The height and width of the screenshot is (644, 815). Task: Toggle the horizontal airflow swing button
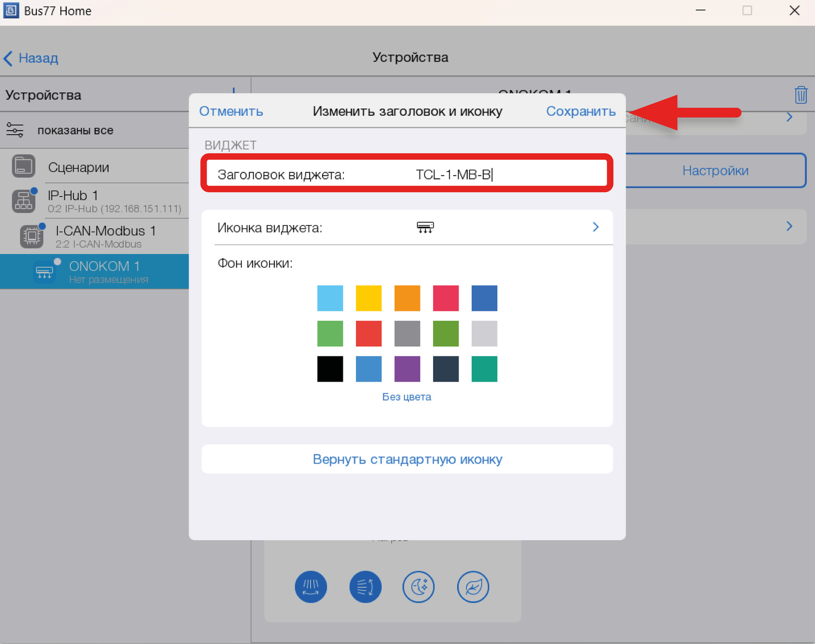[311, 587]
